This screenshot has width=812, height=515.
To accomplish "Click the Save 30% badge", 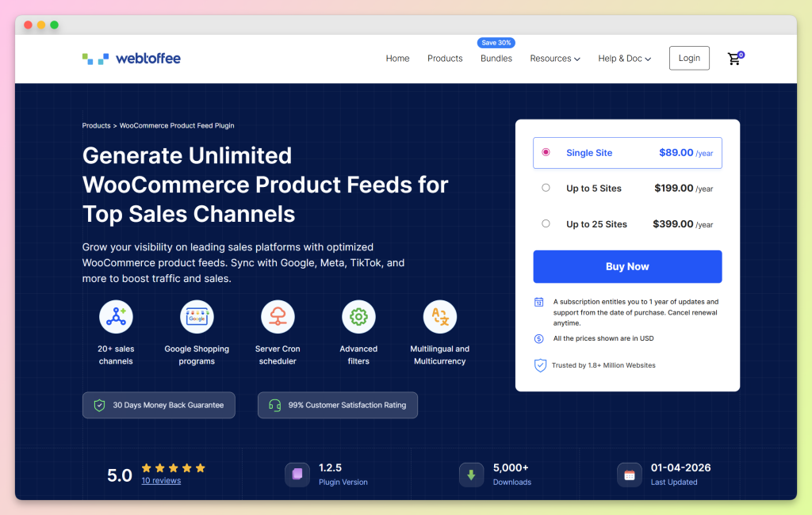I will [496, 43].
